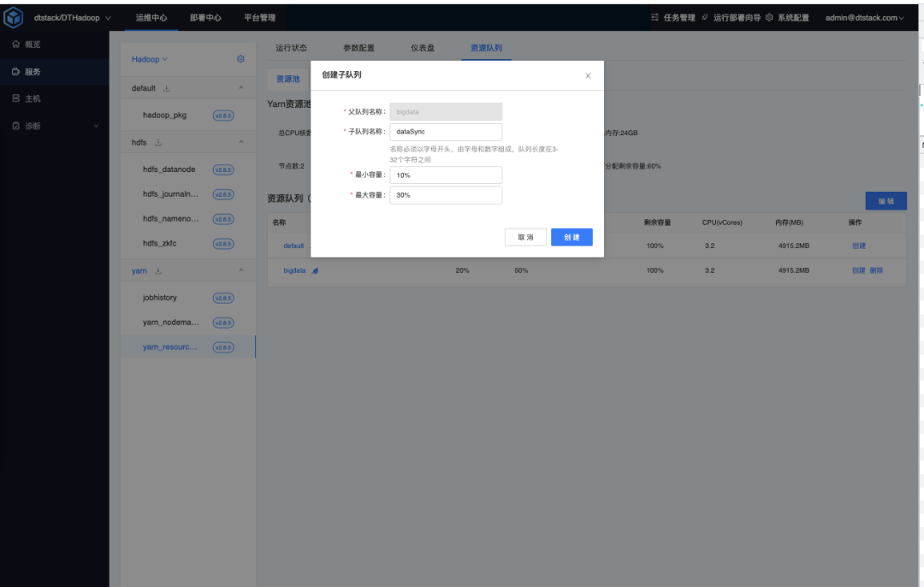
Task: Open the 仪表盘 tab
Action: click(423, 48)
